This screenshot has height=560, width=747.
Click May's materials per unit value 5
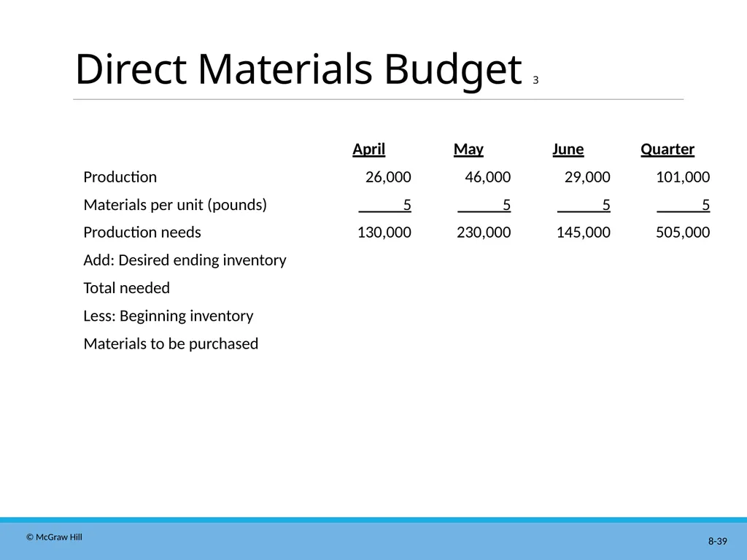point(506,205)
